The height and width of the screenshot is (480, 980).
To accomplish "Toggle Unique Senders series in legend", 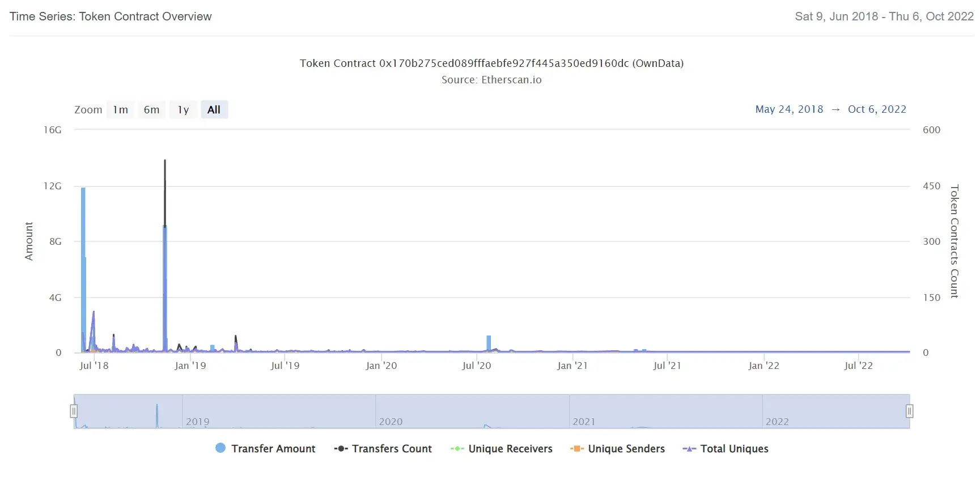I will 618,448.
